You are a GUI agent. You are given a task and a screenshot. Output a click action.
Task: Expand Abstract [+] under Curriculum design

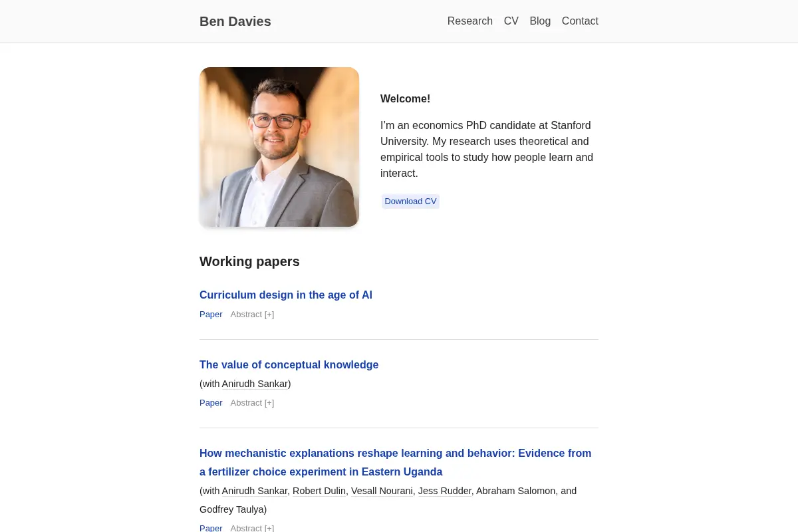click(252, 315)
